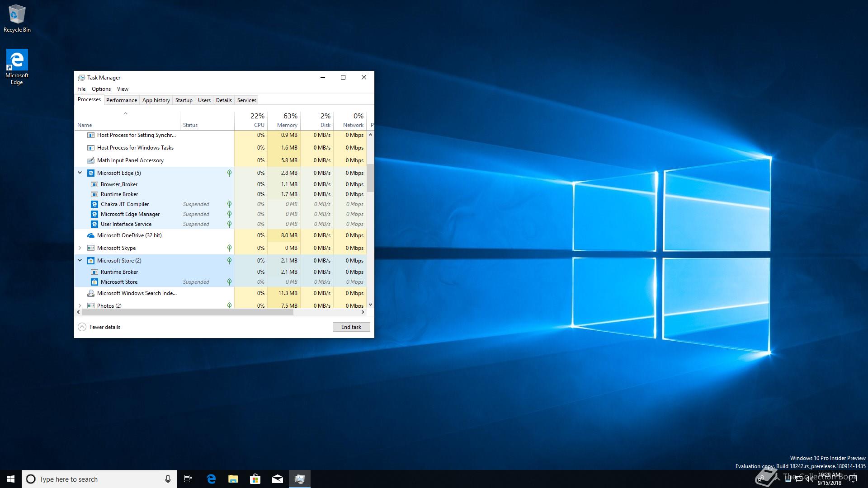Expand the Microsoft Skype group
The width and height of the screenshot is (868, 488).
click(x=80, y=248)
